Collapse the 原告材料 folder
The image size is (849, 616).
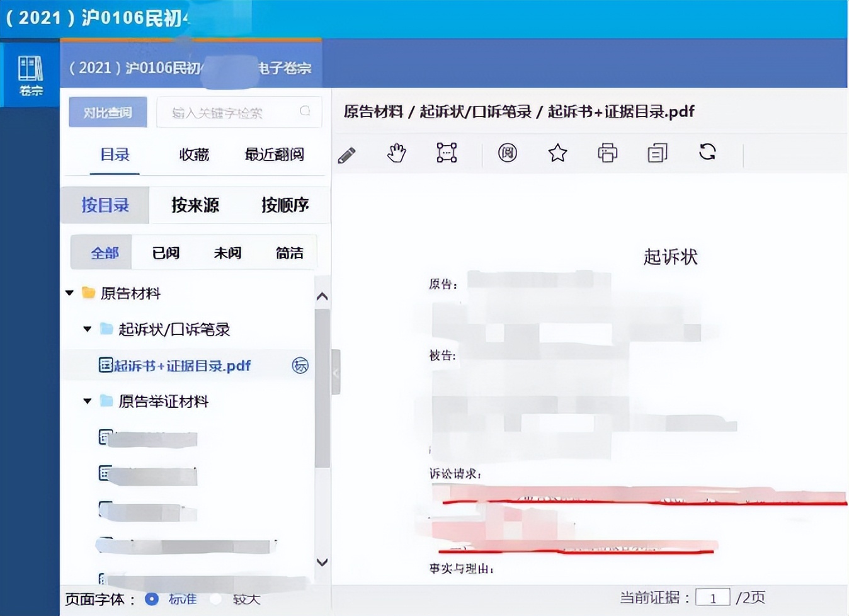[69, 292]
